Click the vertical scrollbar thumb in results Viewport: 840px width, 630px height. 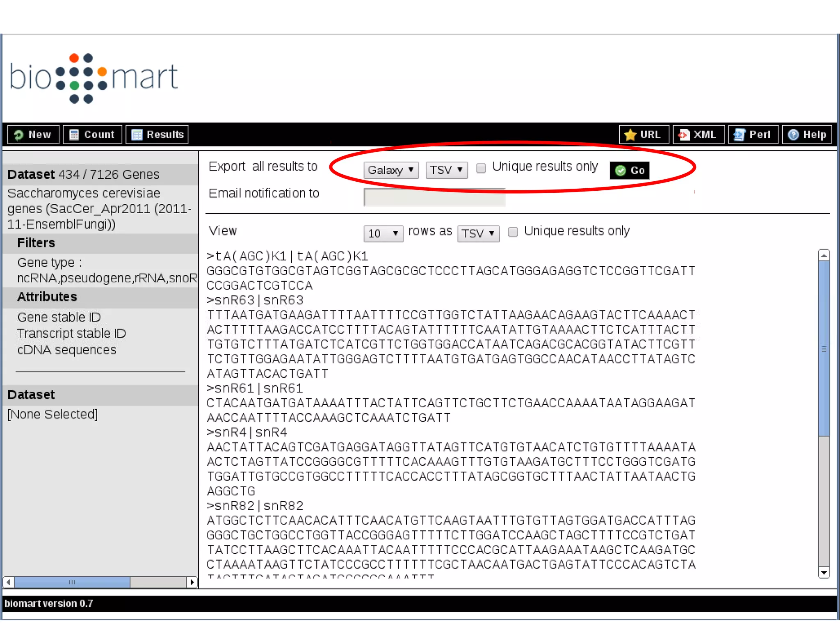click(x=824, y=349)
